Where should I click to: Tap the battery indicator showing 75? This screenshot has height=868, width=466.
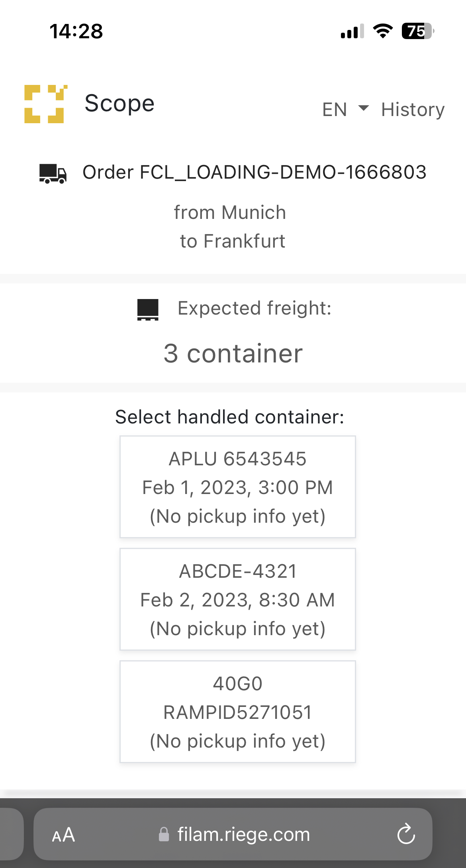417,31
